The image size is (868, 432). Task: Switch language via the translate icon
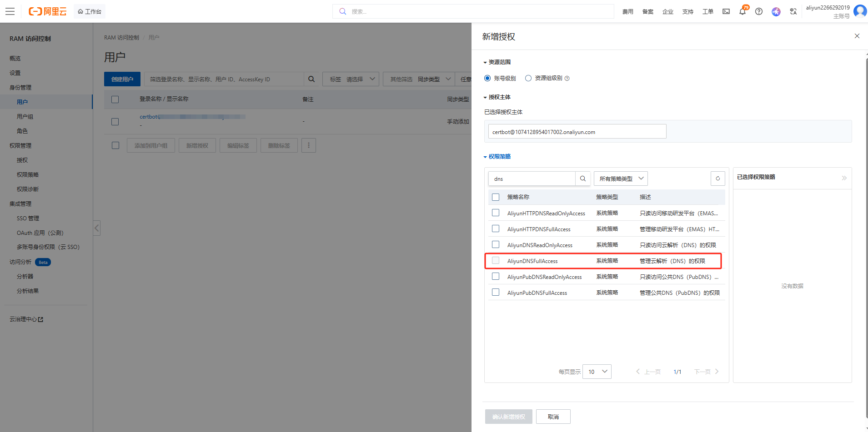click(x=793, y=11)
